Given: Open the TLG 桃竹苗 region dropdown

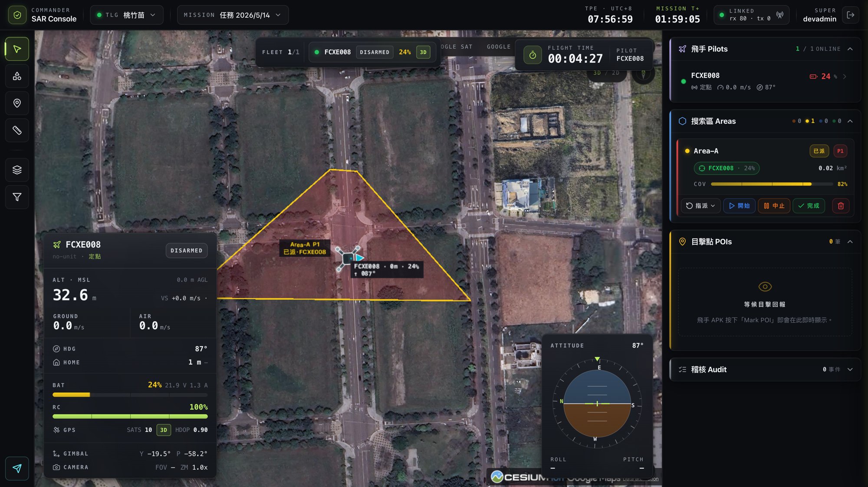Looking at the screenshot, I should (x=127, y=15).
